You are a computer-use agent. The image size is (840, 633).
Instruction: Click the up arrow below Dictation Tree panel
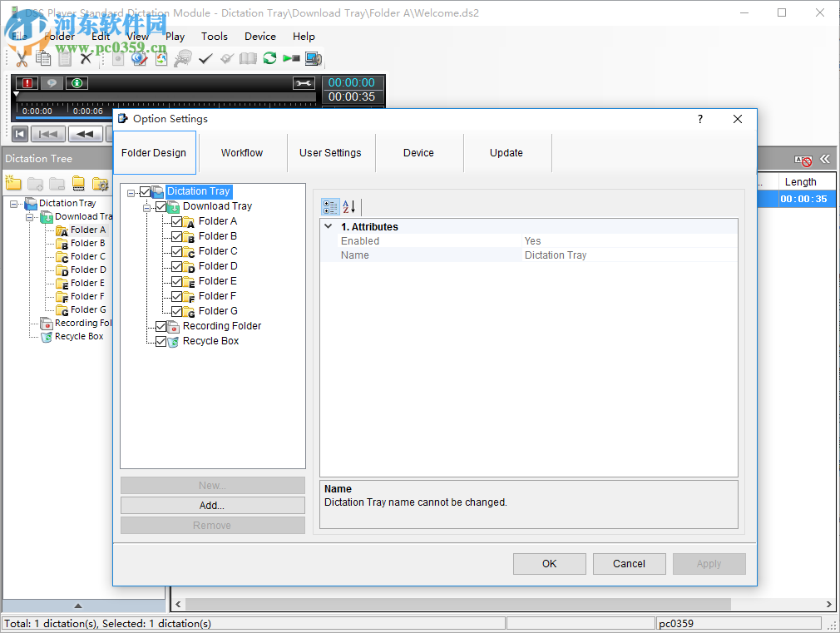[78, 606]
